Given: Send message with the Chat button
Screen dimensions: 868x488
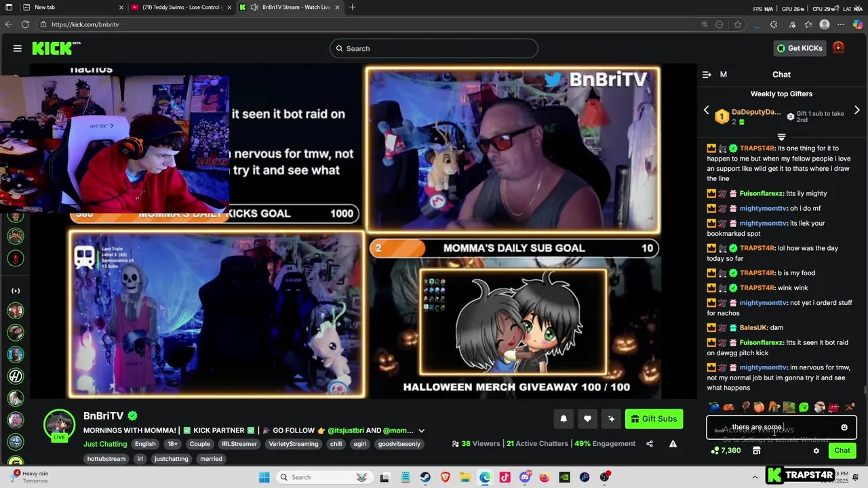Looking at the screenshot, I should pyautogui.click(x=842, y=450).
